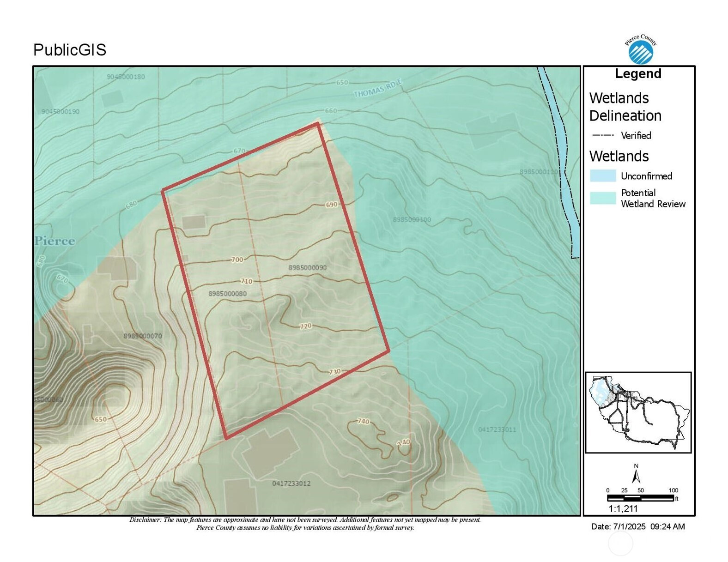Click the 710 contour label
Image resolution: width=728 pixels, height=562 pixels.
246,281
